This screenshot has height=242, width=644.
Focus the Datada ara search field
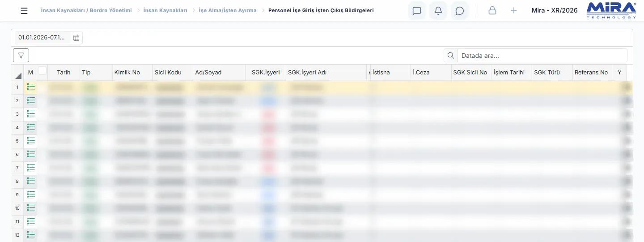tap(542, 56)
